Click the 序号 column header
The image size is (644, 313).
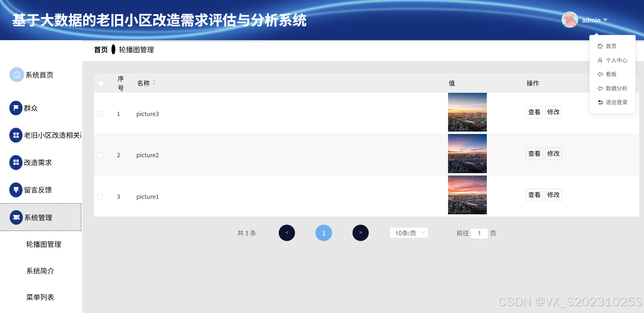120,83
